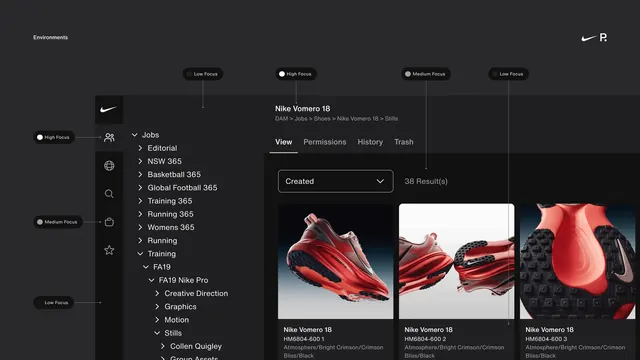Expand the Collen Quigley chevron

[x=163, y=346]
